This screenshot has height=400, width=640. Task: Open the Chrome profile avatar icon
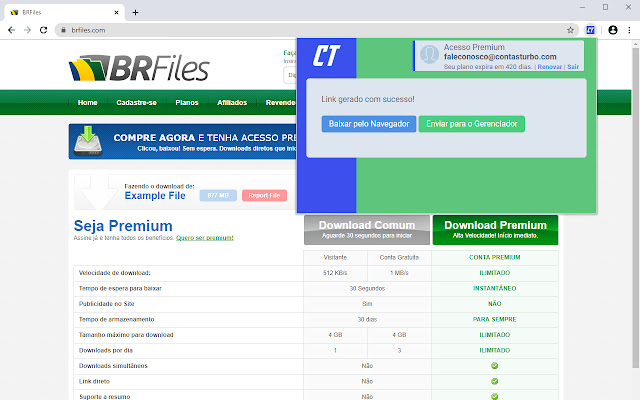pos(613,30)
